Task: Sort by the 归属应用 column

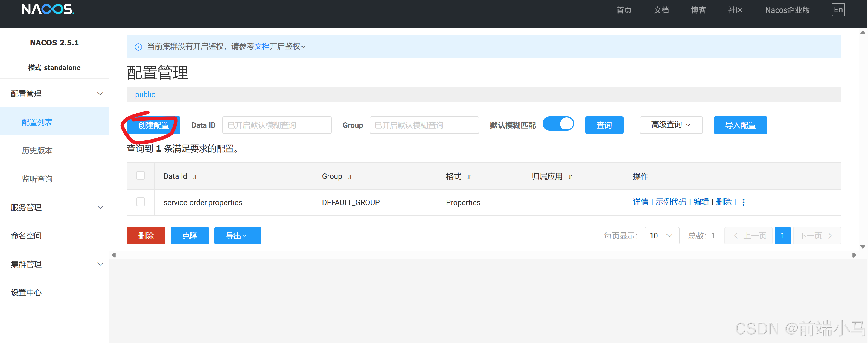Action: pos(570,177)
